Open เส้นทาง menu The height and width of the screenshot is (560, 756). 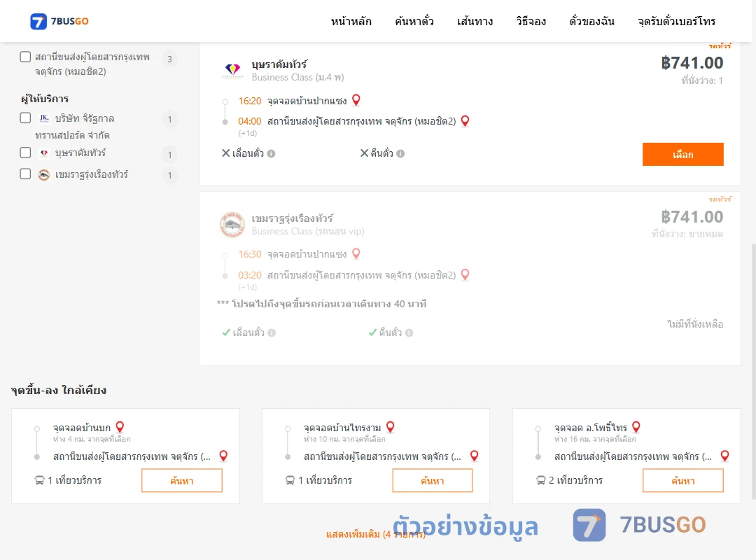click(475, 21)
